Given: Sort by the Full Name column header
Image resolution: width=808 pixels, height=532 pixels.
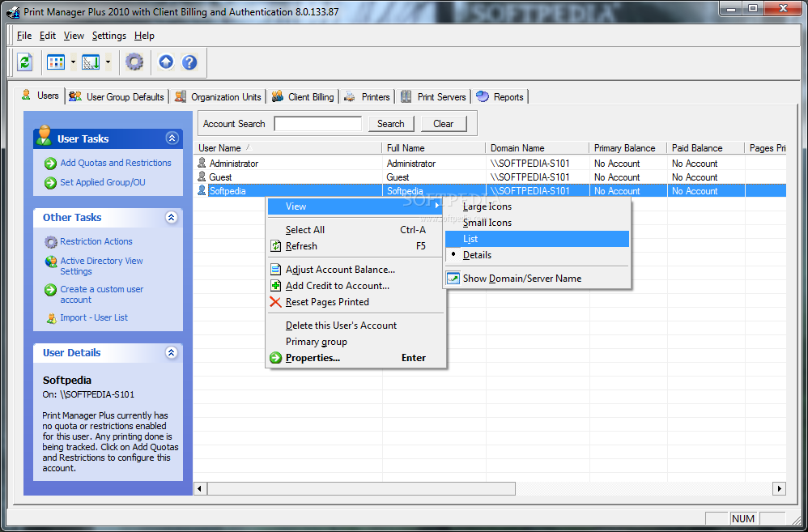Looking at the screenshot, I should pos(434,148).
